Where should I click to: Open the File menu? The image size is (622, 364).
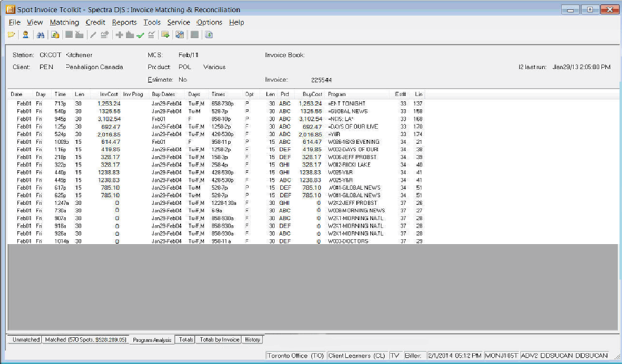14,22
